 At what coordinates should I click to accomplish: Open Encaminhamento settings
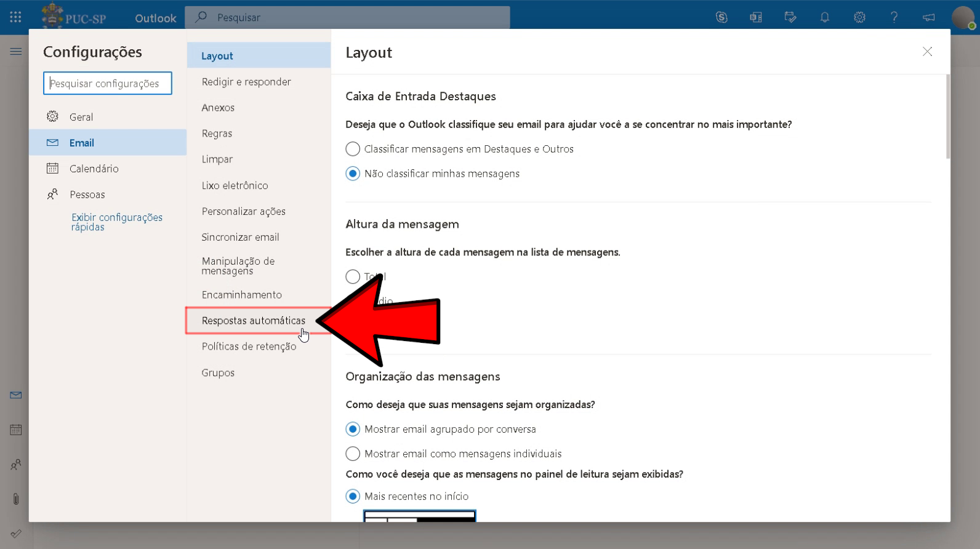point(259,295)
